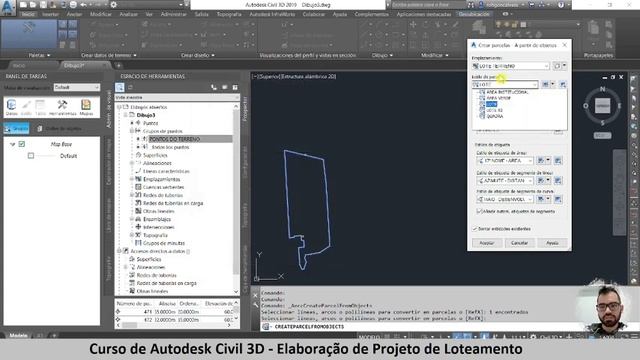Screen dimensions: 640x360
Task: Click the Toolspace master view icon
Action: (120, 87)
